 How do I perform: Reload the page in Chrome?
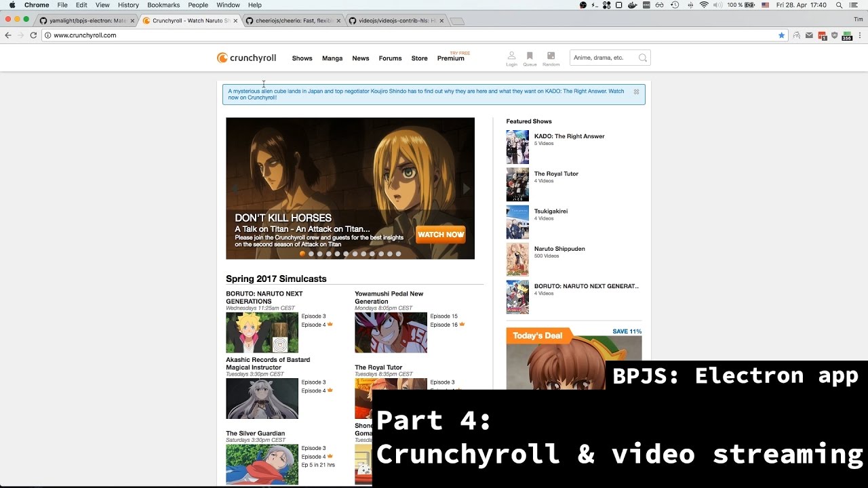coord(33,35)
